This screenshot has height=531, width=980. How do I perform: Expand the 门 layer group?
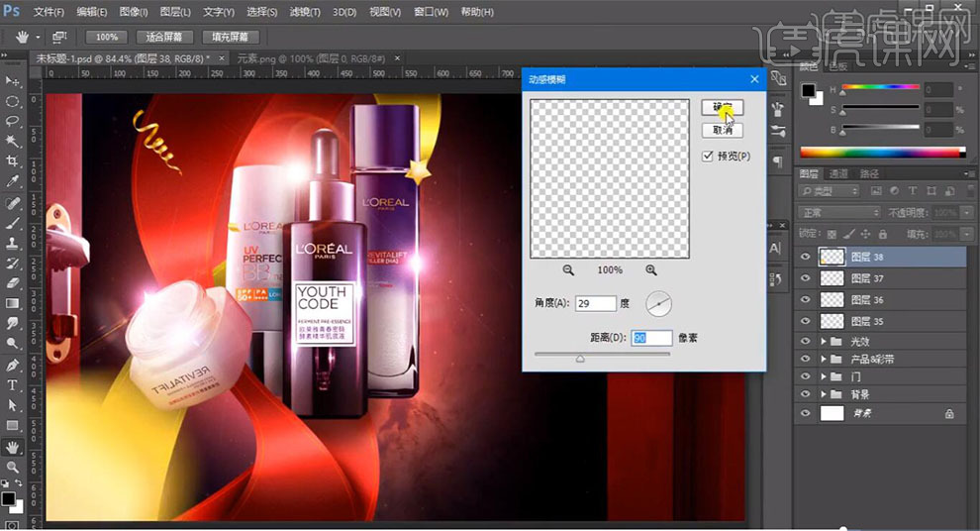click(x=824, y=376)
